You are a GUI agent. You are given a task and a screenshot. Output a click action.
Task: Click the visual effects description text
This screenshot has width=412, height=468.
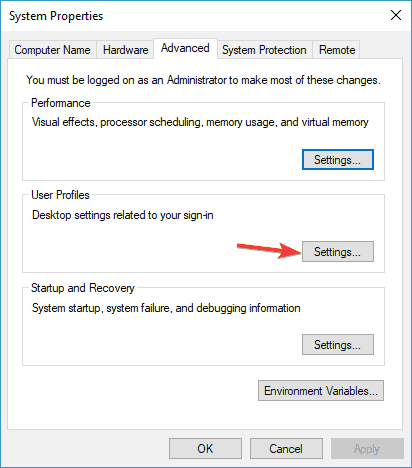click(x=200, y=122)
